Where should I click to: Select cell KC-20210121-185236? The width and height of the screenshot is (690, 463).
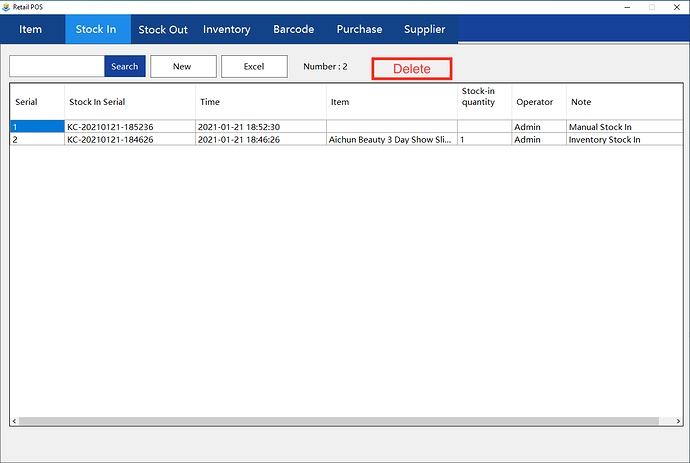pyautogui.click(x=130, y=127)
